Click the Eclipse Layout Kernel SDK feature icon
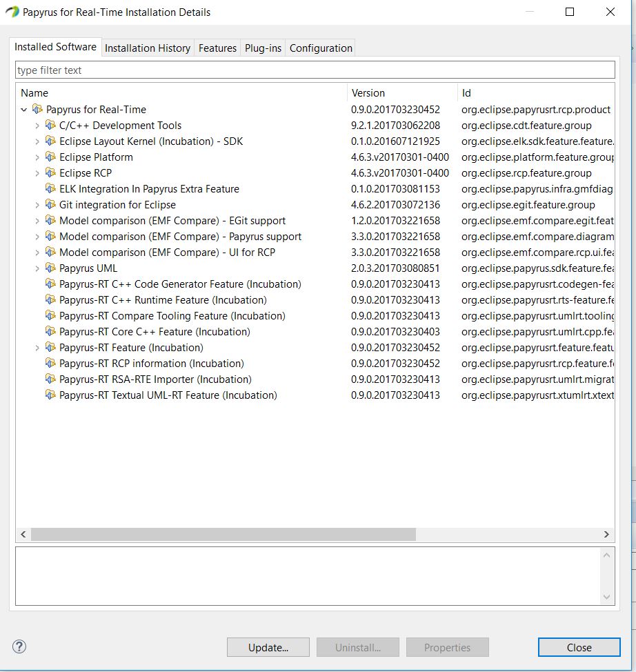This screenshot has width=636, height=672. 50,141
